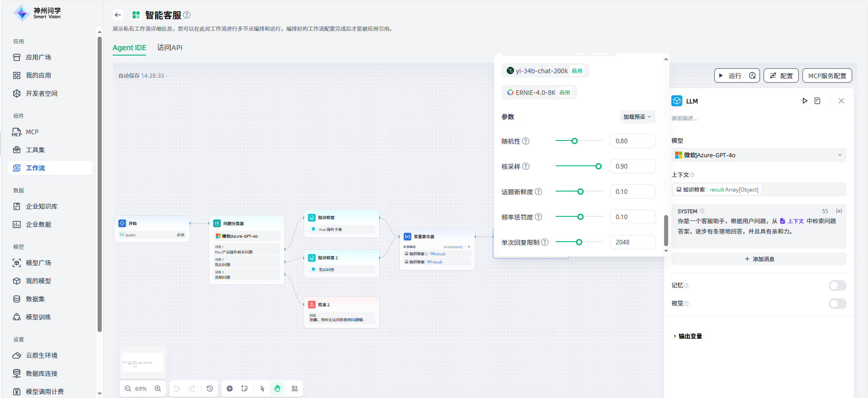Select the hand pan tool
Image resolution: width=868 pixels, height=398 pixels.
pyautogui.click(x=277, y=389)
